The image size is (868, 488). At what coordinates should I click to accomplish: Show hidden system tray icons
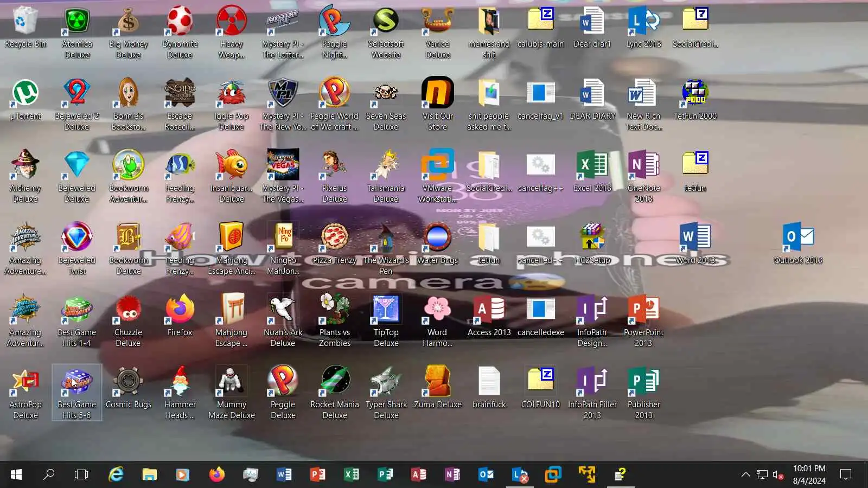746,475
